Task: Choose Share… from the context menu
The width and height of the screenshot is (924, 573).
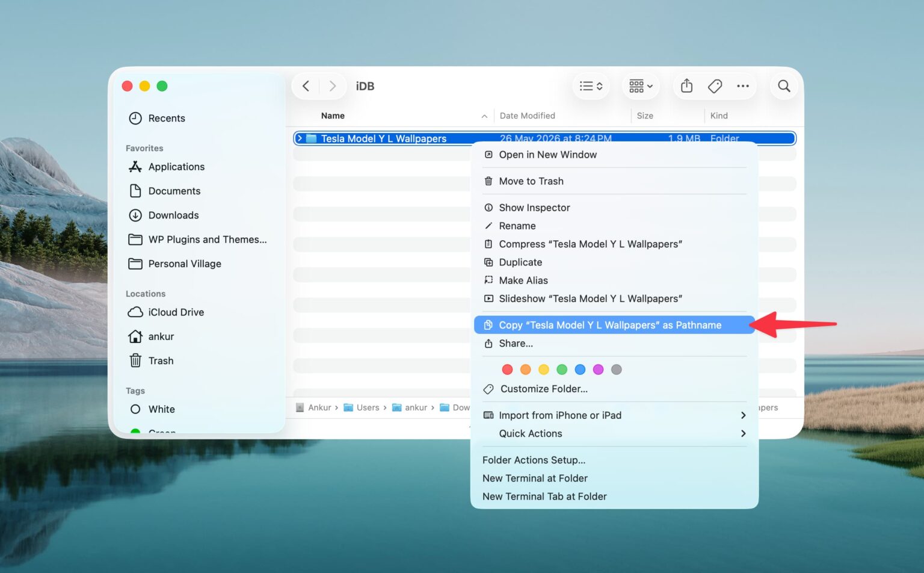Action: click(614, 343)
